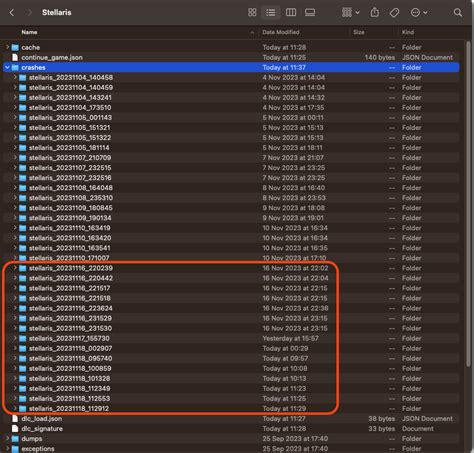Viewport: 474px width, 453px height.
Task: Click the Stellaris window title
Action: tap(57, 13)
